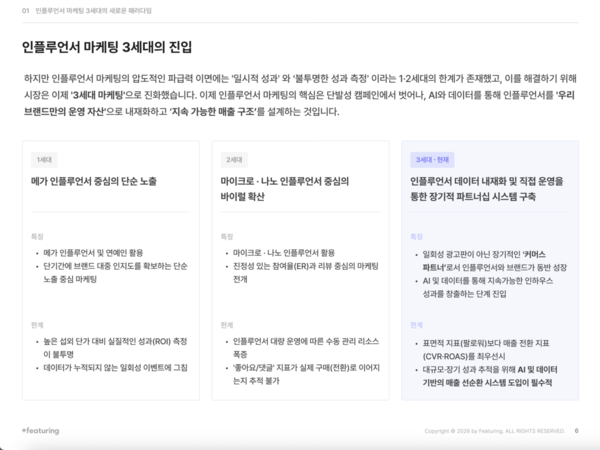Click the phrase '불투명한 성과 측정' in the intro paragraph
The height and width of the screenshot is (450, 600).
pos(331,78)
